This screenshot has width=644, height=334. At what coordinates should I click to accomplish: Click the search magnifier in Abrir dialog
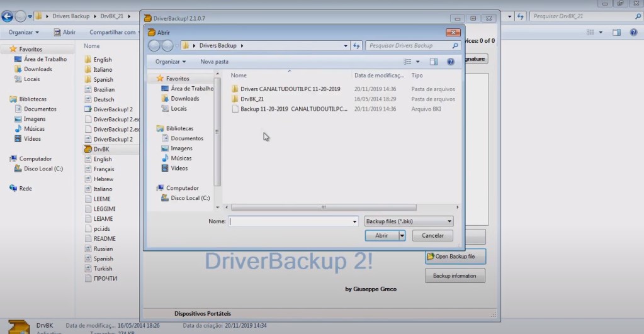(455, 45)
